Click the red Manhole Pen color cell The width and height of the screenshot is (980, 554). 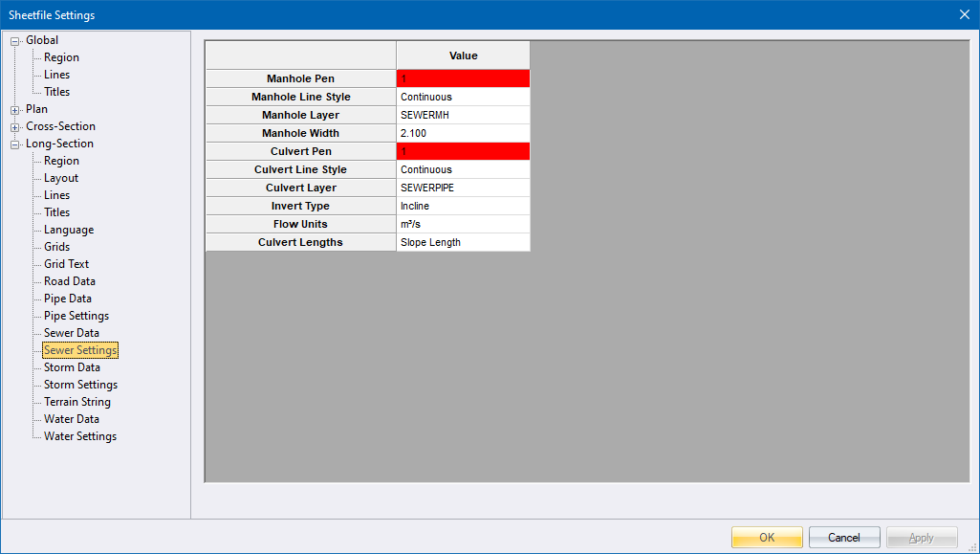[463, 78]
